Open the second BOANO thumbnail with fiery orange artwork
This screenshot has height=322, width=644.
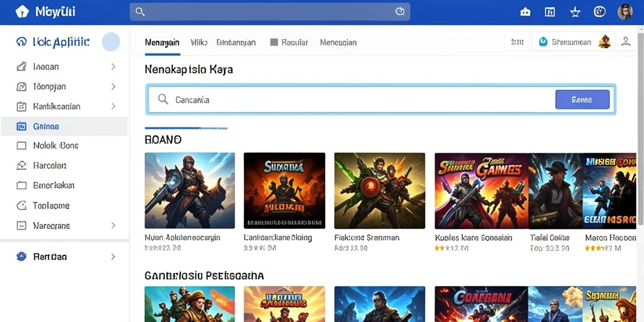tap(284, 191)
